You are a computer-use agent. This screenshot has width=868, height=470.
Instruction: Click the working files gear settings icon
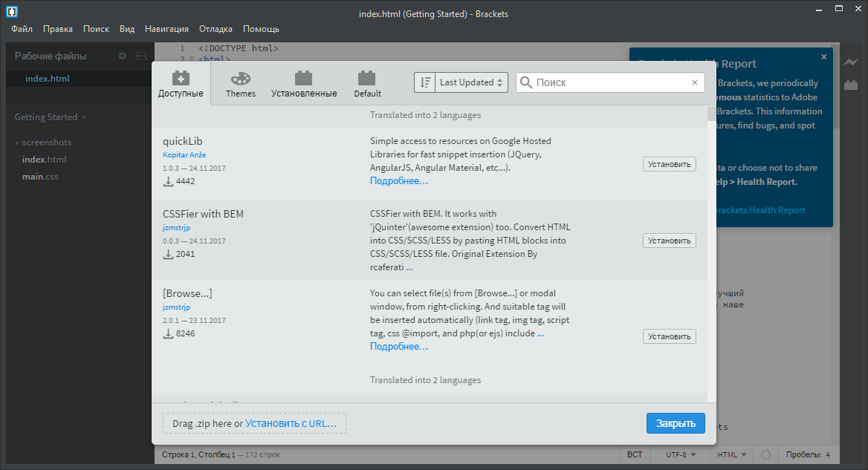tap(123, 56)
